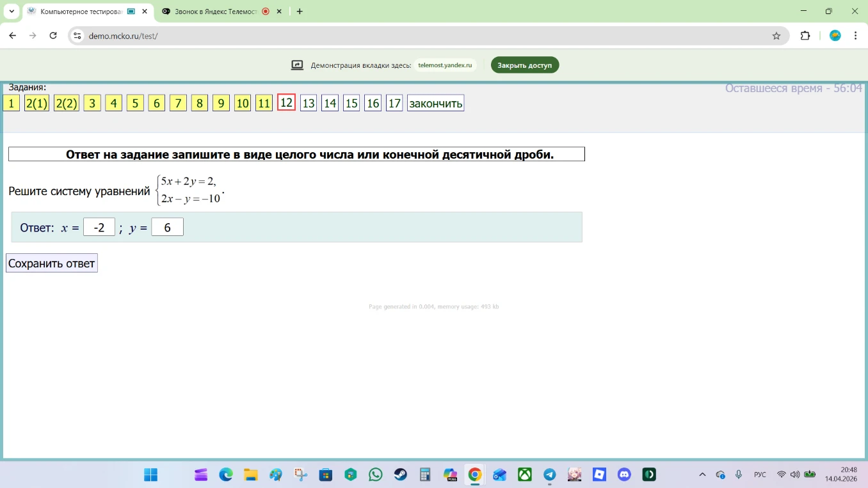Image resolution: width=868 pixels, height=488 pixels.
Task: Finish the test with закончить
Action: [x=435, y=103]
